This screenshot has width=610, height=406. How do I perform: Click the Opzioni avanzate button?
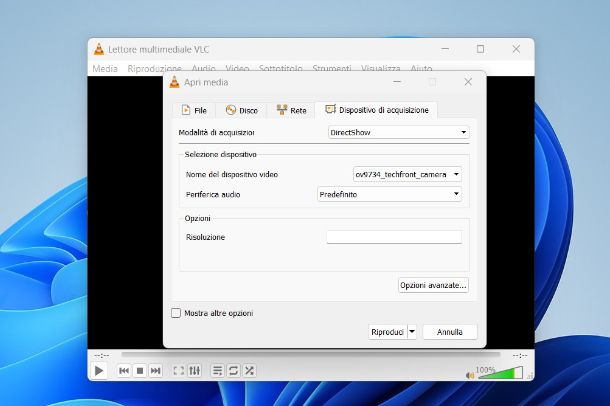433,285
